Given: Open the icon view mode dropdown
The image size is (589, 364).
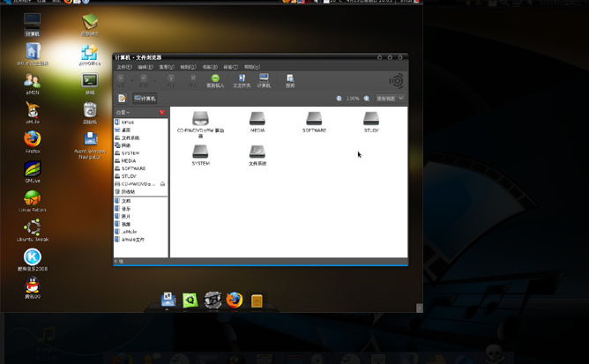Looking at the screenshot, I should (x=391, y=99).
